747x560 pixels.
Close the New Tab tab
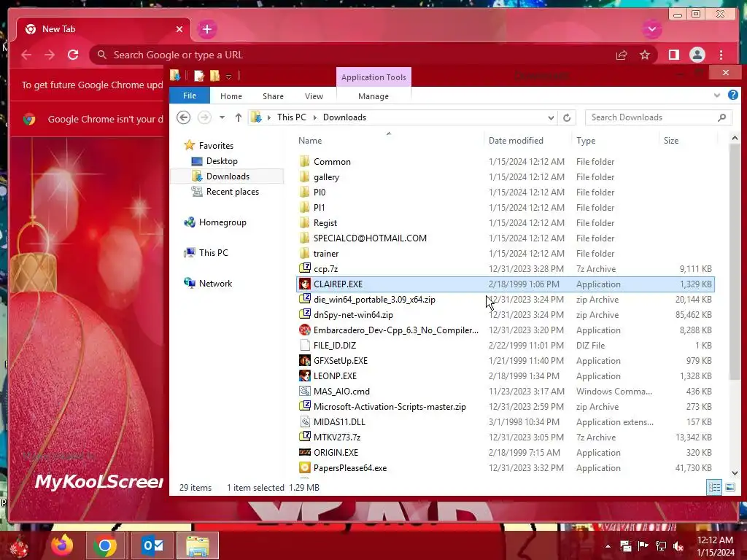(x=179, y=29)
